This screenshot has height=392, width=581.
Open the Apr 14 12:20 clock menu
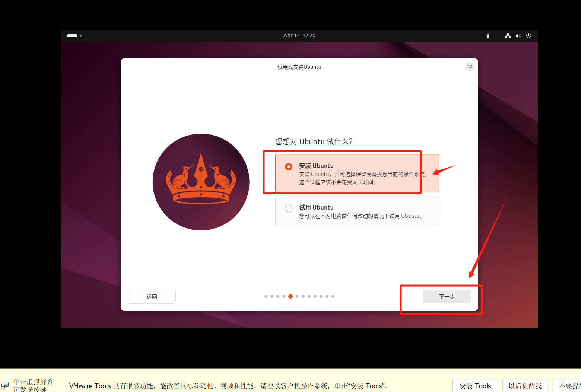(x=299, y=35)
